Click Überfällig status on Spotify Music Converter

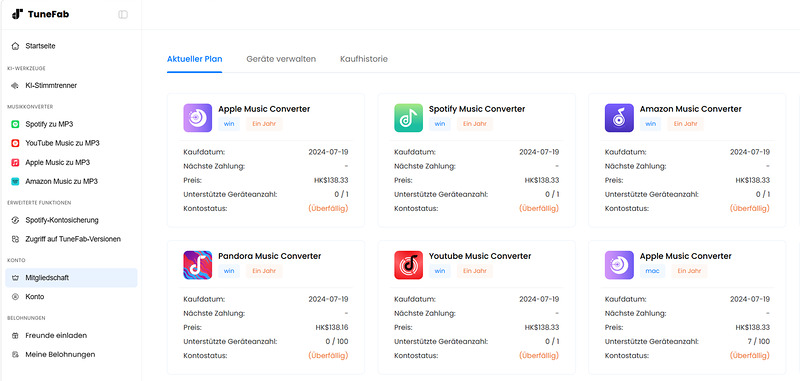539,208
